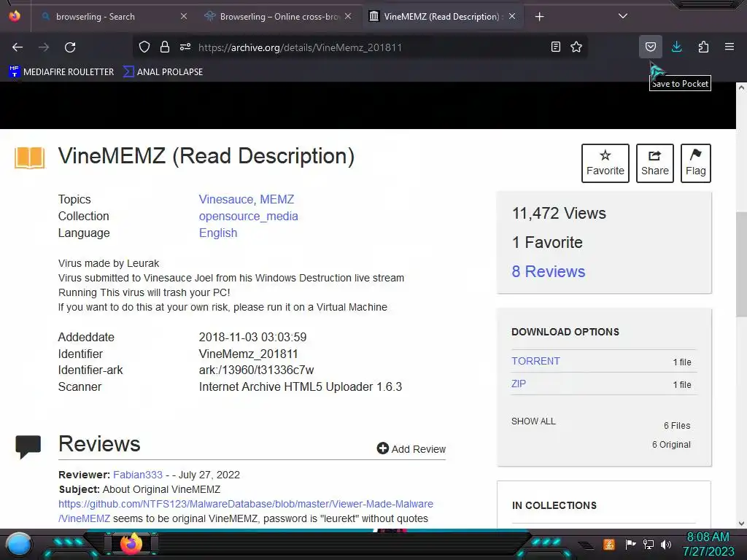
Task: Open the network tray icon
Action: pyautogui.click(x=649, y=544)
